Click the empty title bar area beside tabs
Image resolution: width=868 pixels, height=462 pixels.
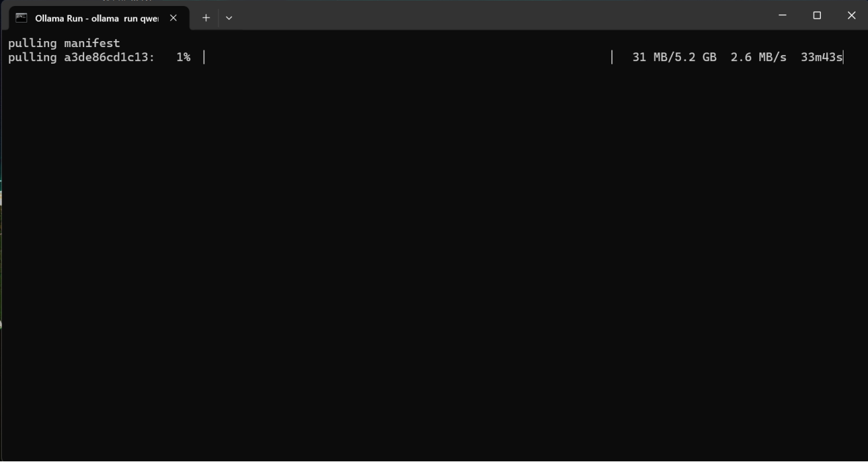pyautogui.click(x=497, y=15)
